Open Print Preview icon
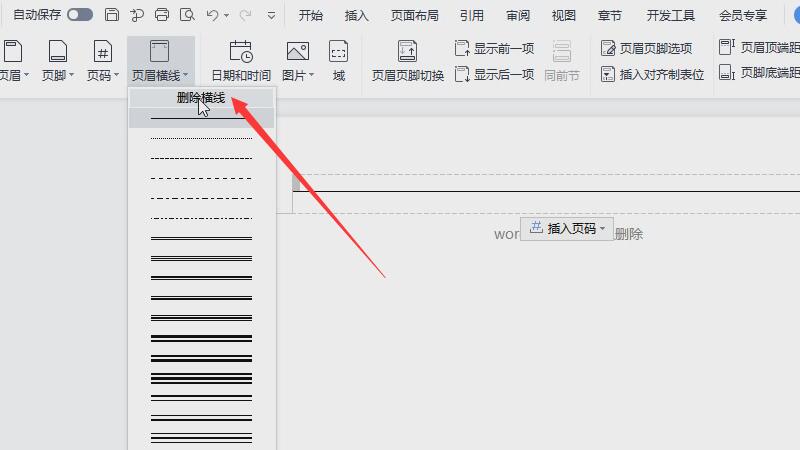 [187, 15]
